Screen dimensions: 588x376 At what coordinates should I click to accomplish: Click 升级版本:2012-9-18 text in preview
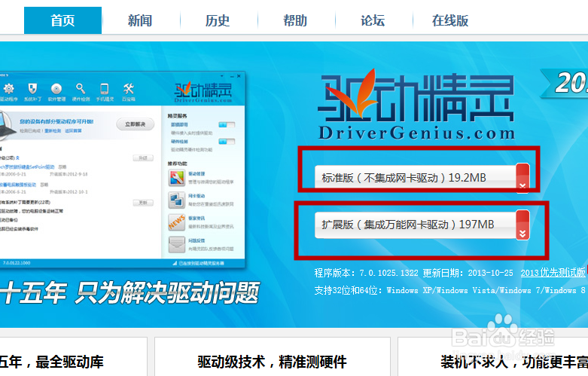(69, 174)
